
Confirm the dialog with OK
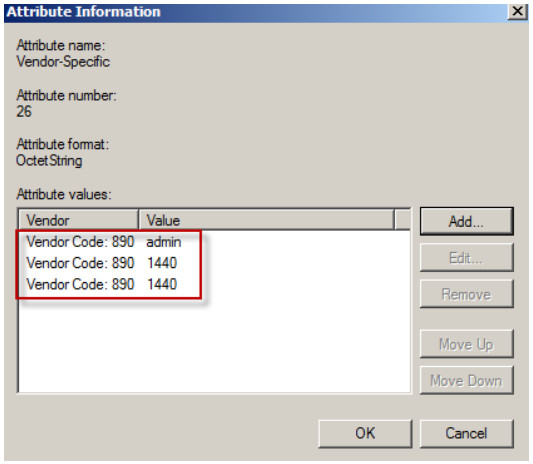365,433
